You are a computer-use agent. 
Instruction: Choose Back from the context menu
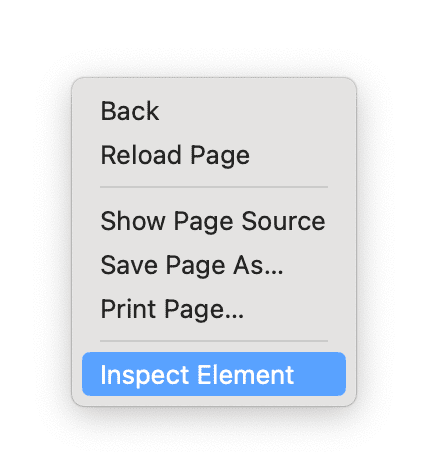(214, 111)
